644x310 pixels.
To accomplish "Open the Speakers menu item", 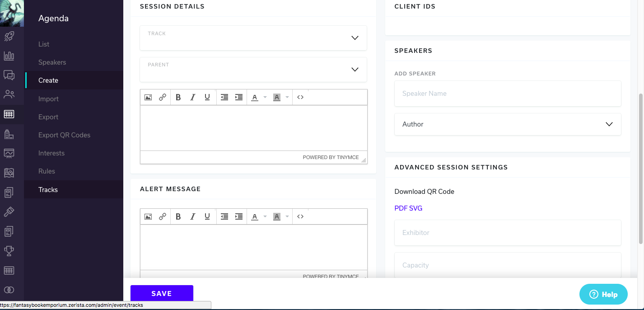I will click(52, 62).
